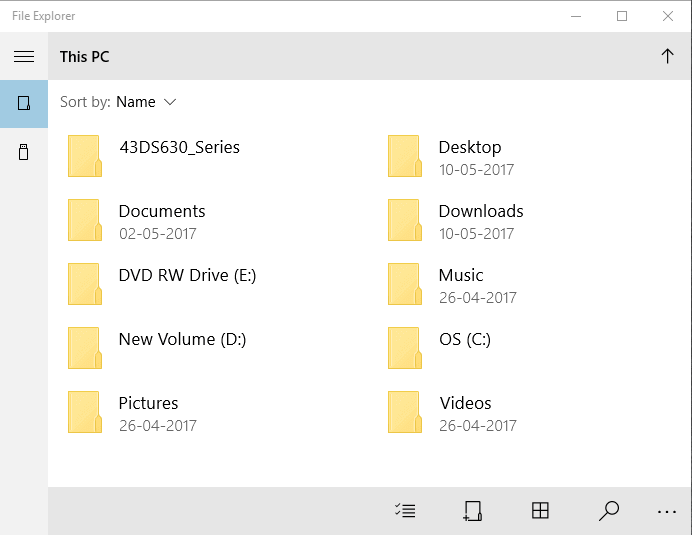The image size is (692, 535).
Task: Select the DVD RW Drive (E:) label
Action: point(188,275)
